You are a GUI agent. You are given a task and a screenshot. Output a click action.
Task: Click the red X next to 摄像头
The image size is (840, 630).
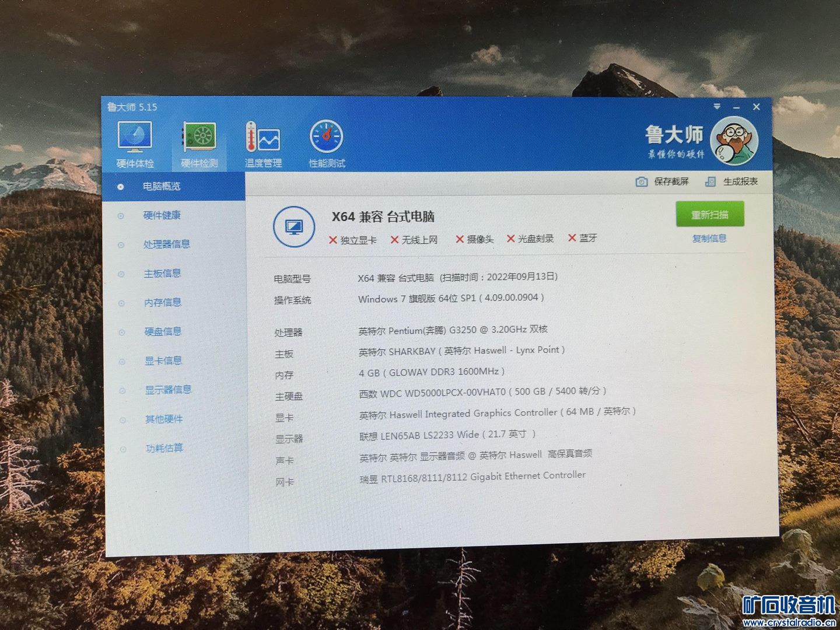460,239
